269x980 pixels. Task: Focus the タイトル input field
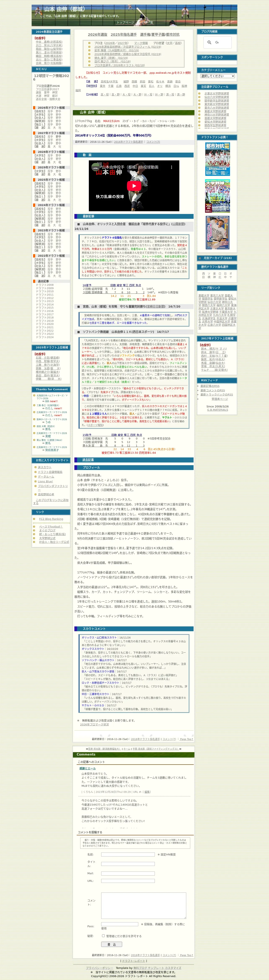point(128,864)
